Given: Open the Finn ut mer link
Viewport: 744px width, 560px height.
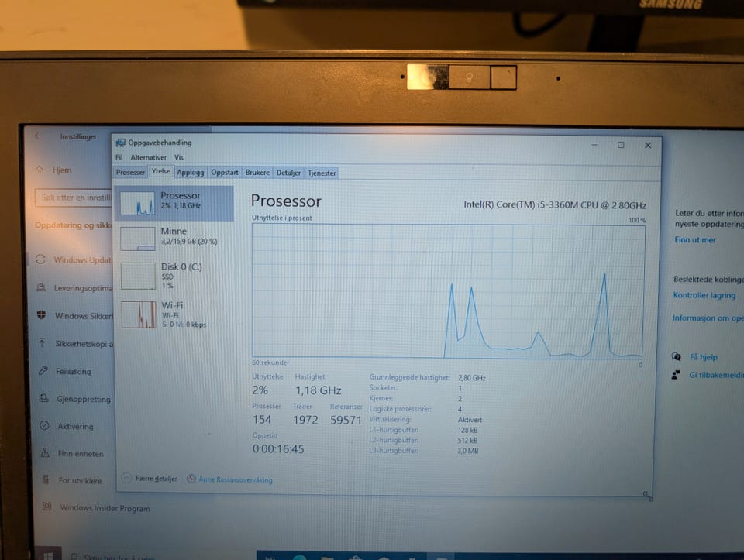Looking at the screenshot, I should click(695, 239).
